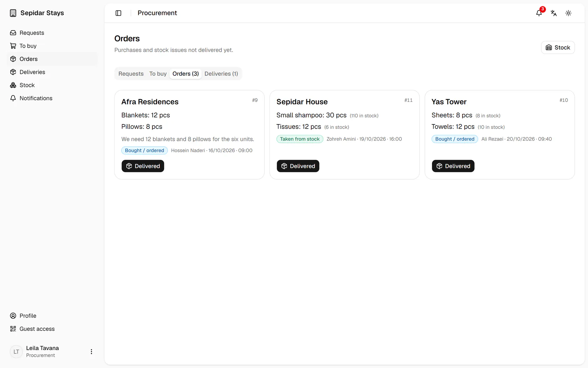The width and height of the screenshot is (588, 368).
Task: Click the language translate icon
Action: tap(554, 13)
